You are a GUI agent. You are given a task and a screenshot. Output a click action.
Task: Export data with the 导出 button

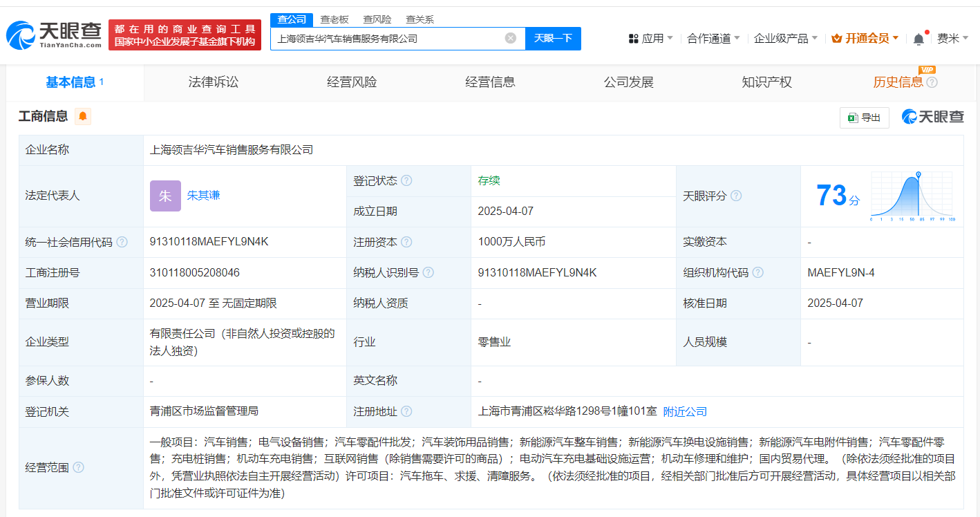pos(864,117)
